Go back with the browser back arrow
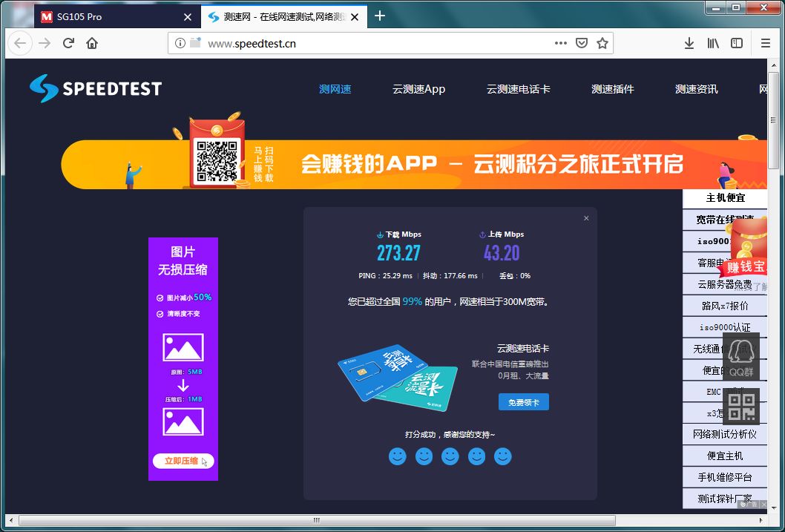785x532 pixels. tap(20, 44)
